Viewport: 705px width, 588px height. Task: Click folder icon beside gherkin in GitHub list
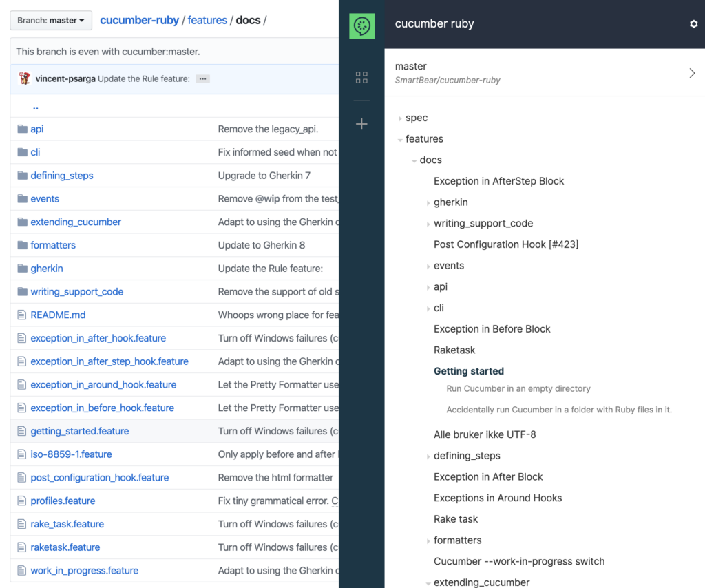[23, 269]
